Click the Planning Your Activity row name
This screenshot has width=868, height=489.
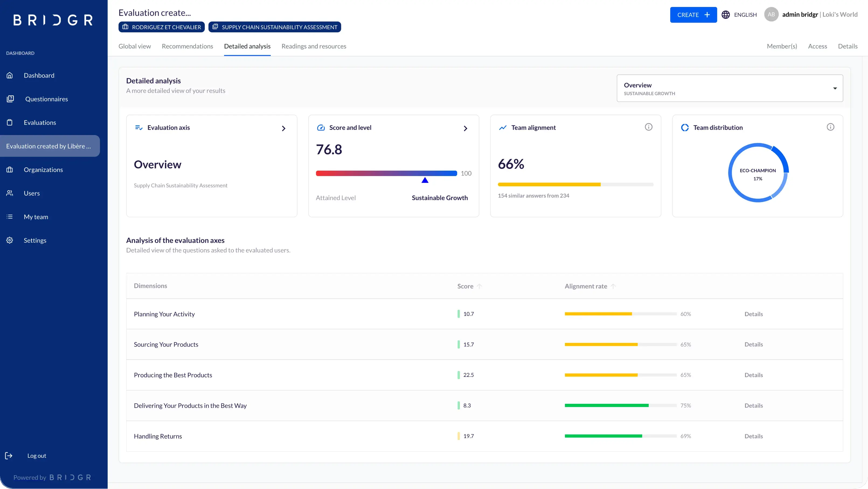tap(164, 314)
